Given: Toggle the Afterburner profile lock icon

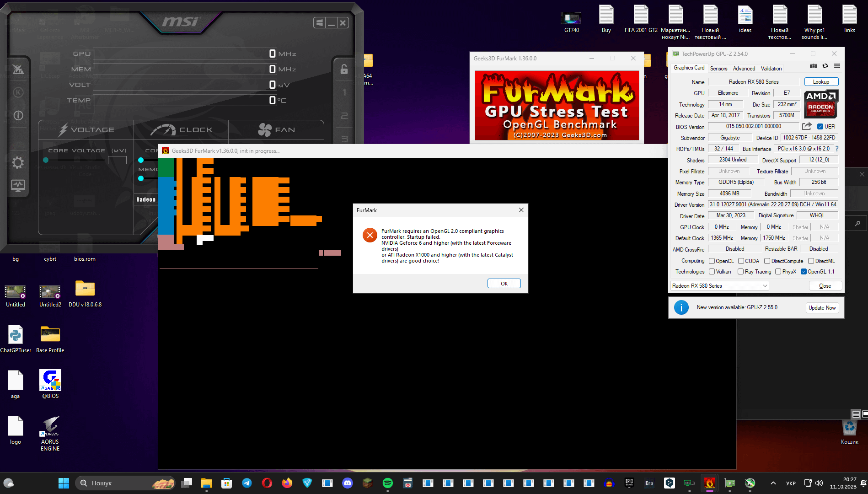Looking at the screenshot, I should tap(344, 69).
